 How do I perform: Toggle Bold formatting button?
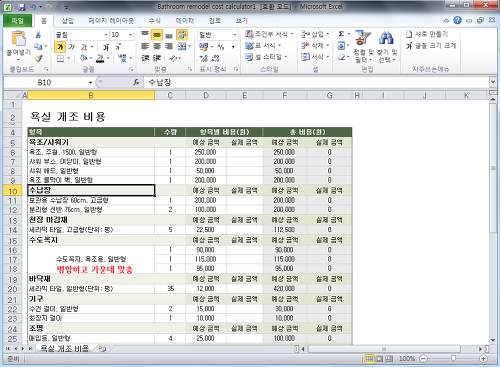pyautogui.click(x=60, y=47)
